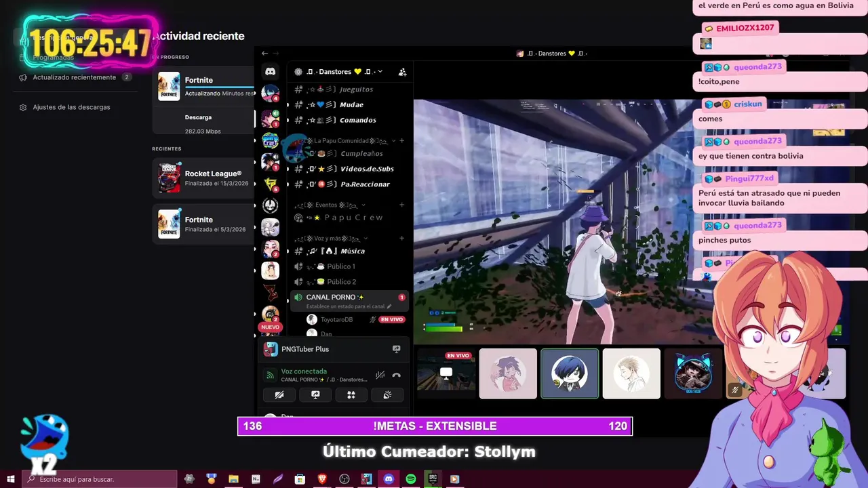The height and width of the screenshot is (488, 868).
Task: Click chat username criskun
Action: pos(748,104)
